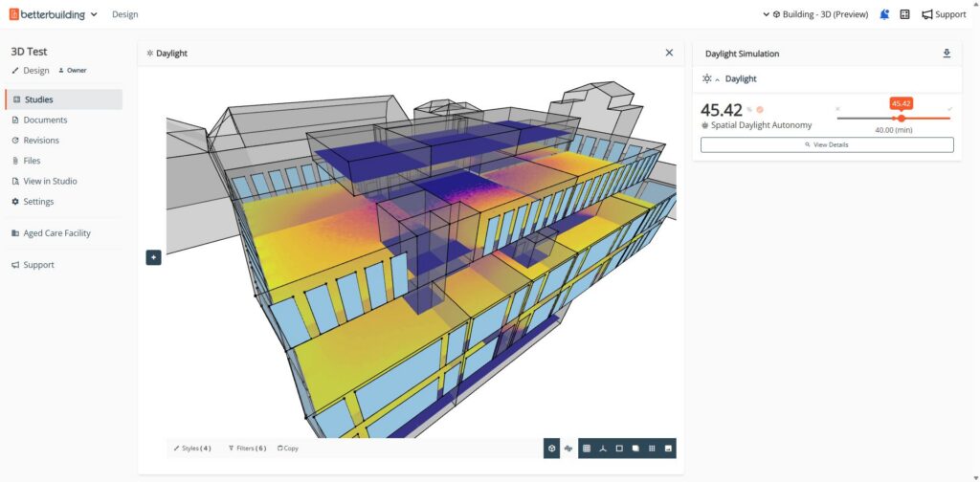Toggle the solid shaded surfaces icon
Viewport: 980px width, 482px height.
tap(635, 449)
